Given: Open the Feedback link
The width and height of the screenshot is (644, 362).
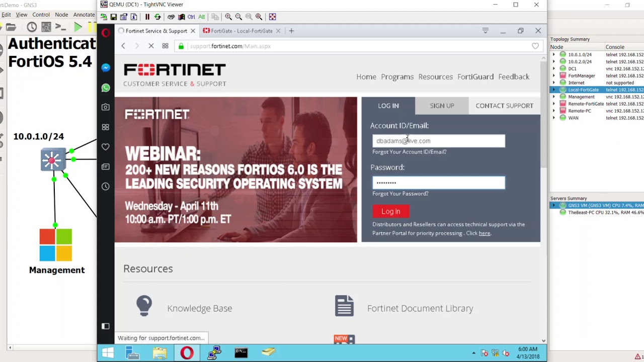Looking at the screenshot, I should coord(514,77).
